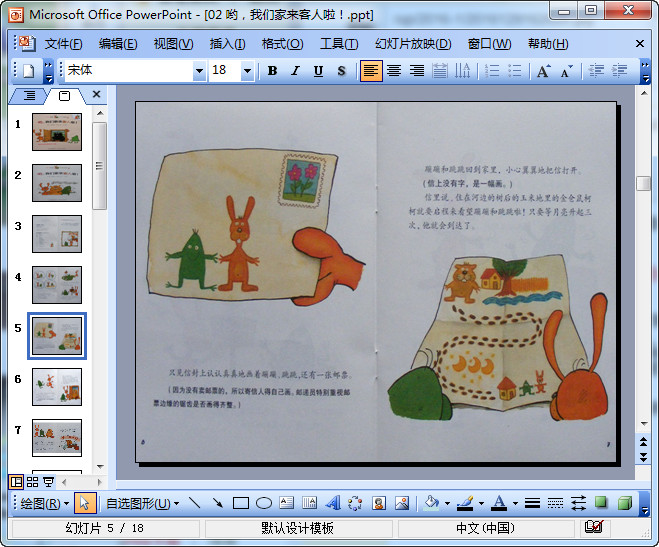Open the 绘图(R) drawing menu
This screenshot has height=547, width=659.
(x=45, y=503)
